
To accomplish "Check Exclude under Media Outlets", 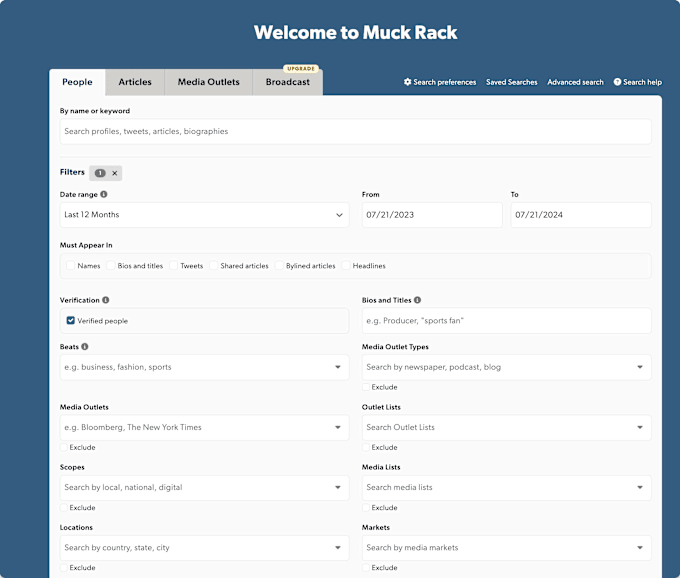I will (x=64, y=447).
